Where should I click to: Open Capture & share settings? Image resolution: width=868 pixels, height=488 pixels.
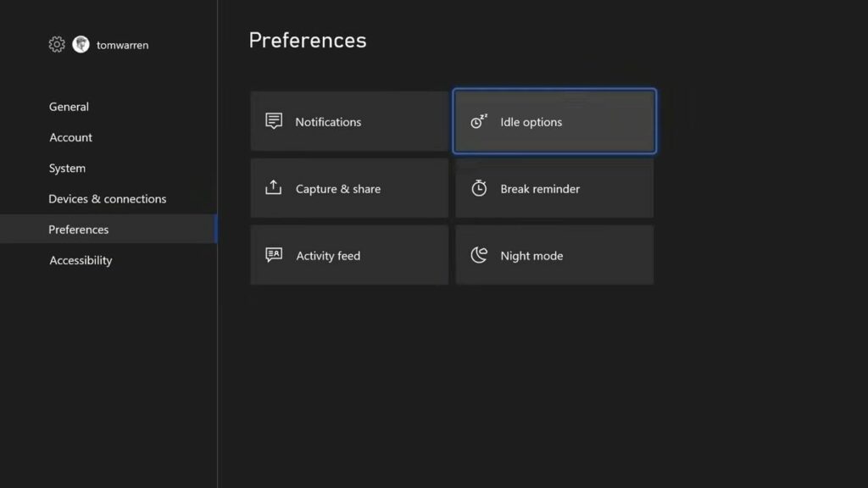348,188
